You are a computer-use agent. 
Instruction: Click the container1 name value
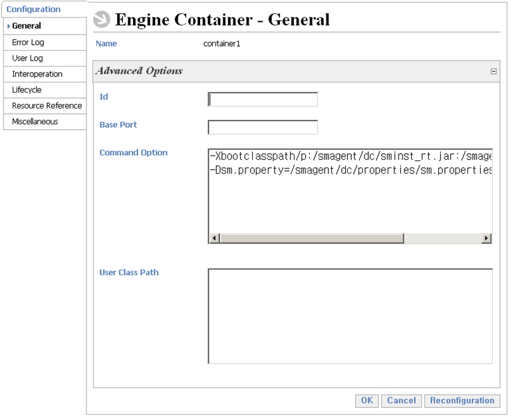222,44
